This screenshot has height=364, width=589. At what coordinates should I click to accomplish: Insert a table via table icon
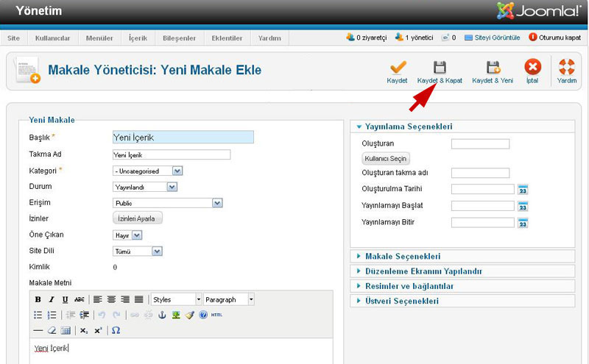pyautogui.click(x=66, y=331)
